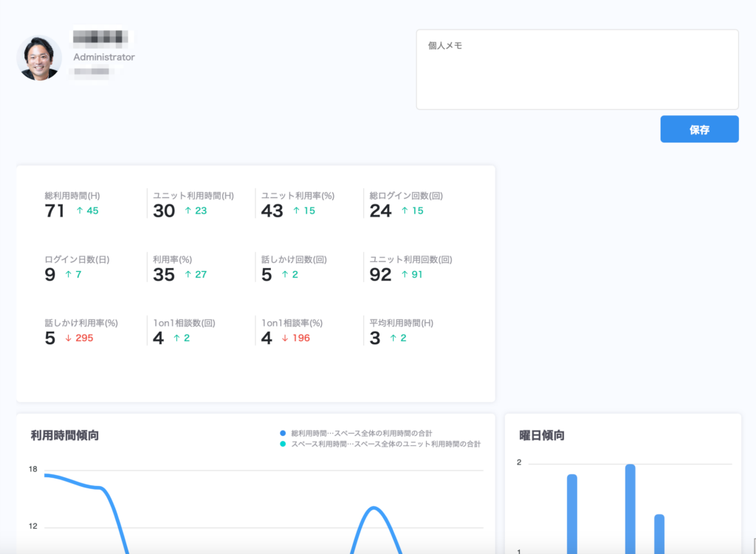
Task: Select the tallest bar in 曜日傾向 chart
Action: (x=630, y=508)
